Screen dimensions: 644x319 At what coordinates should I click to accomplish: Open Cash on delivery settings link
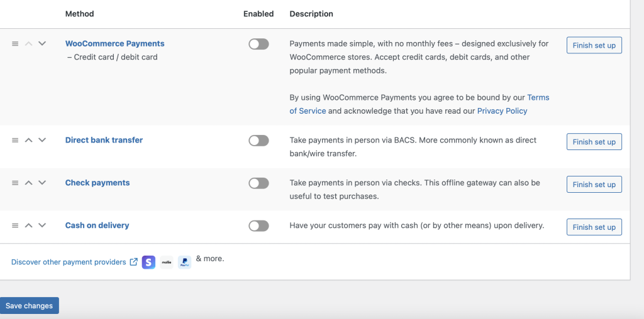(x=97, y=225)
